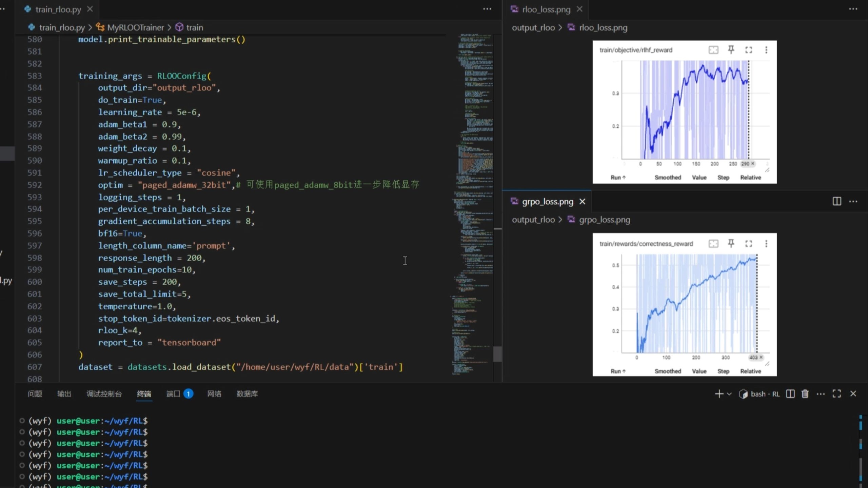Pin the correctness_reward chart card

pyautogui.click(x=731, y=243)
